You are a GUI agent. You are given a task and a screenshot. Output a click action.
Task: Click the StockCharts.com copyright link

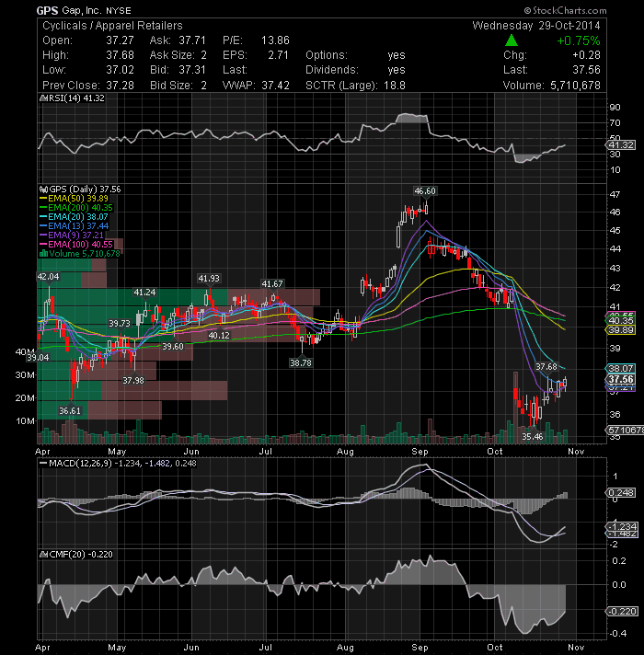point(565,10)
